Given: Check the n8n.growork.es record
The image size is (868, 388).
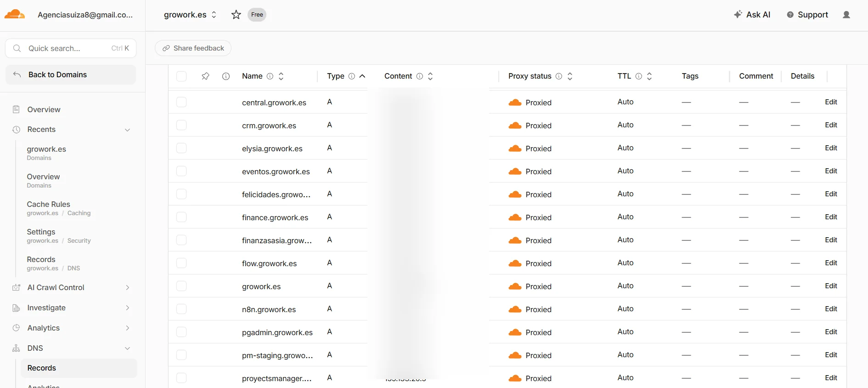Looking at the screenshot, I should pyautogui.click(x=181, y=309).
